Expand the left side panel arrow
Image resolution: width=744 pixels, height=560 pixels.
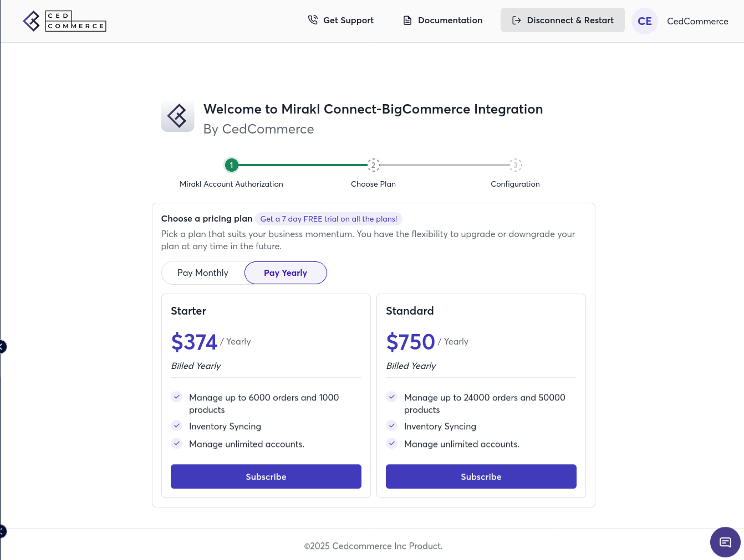2,347
